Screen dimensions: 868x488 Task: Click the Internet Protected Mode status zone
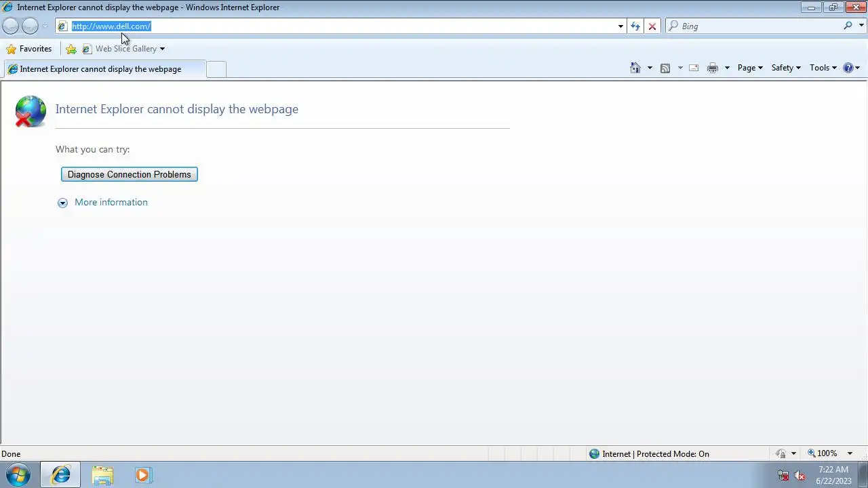[649, 454]
